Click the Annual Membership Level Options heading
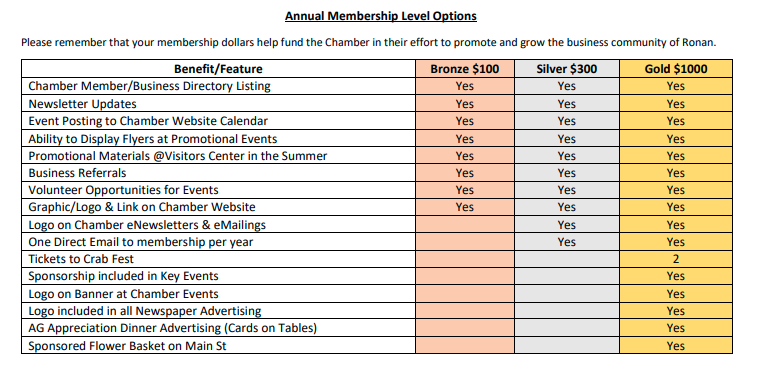This screenshot has width=768, height=386. pyautogui.click(x=381, y=16)
